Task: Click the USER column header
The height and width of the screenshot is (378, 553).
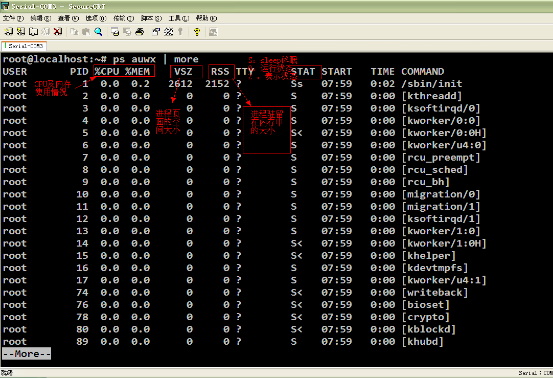Action: [x=14, y=72]
